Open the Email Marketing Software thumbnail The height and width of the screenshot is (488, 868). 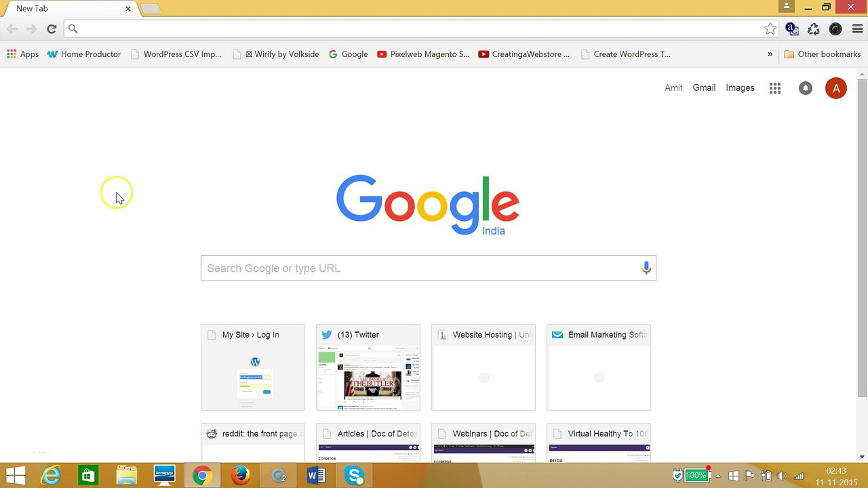599,367
